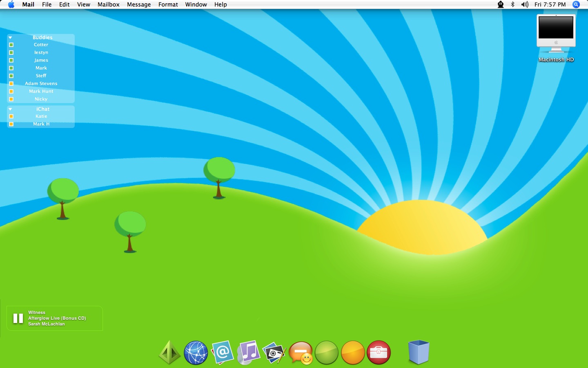Screen dimensions: 588x368
Task: Collapse the iChat group triangle
Action: [x=11, y=109]
